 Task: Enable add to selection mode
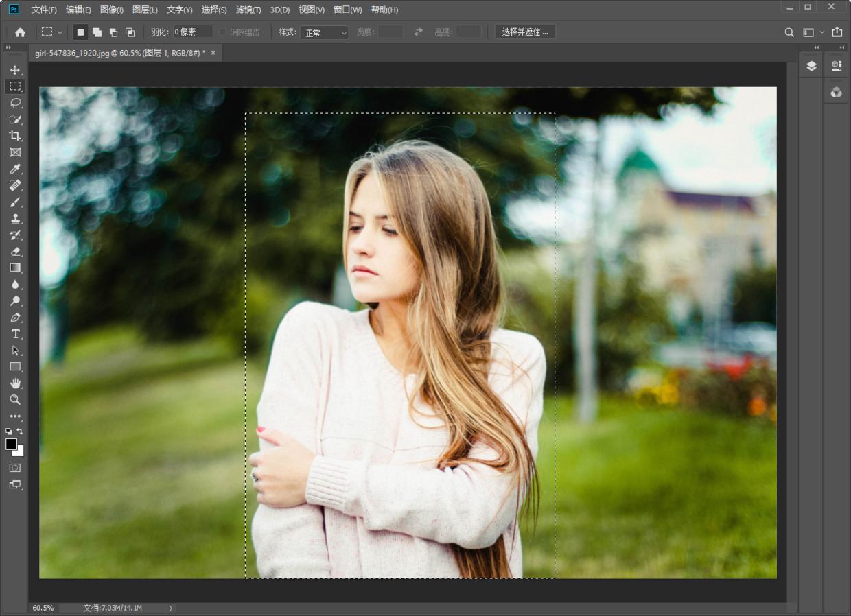(x=97, y=32)
